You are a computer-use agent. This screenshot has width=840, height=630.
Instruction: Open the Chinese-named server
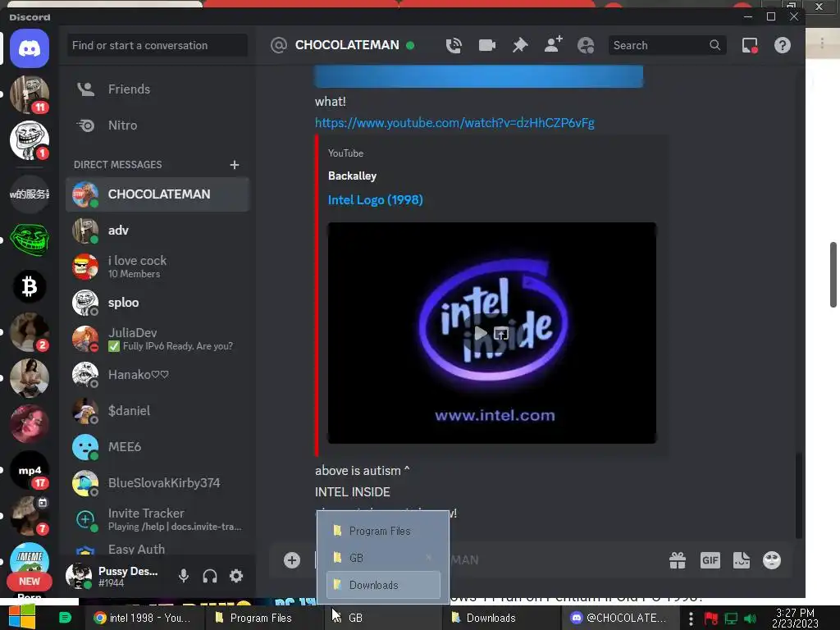point(30,194)
